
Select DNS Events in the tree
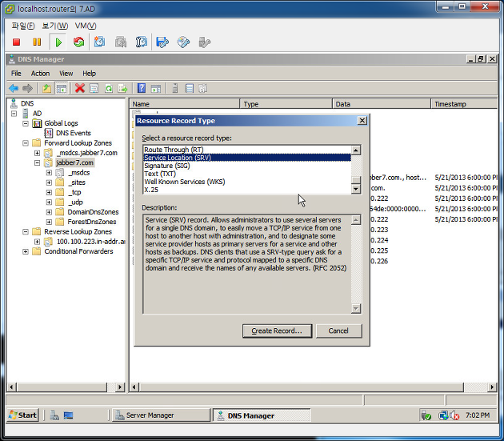click(74, 133)
